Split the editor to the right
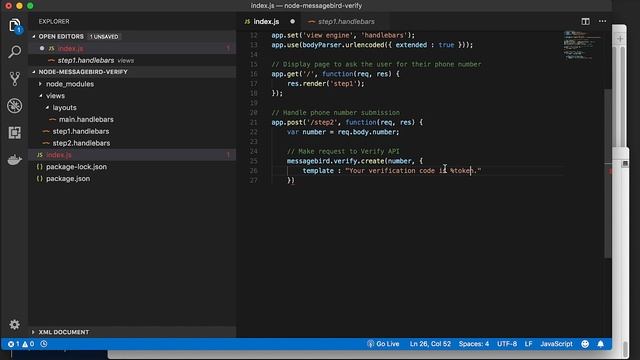Viewport: 640px width, 360px height. click(585, 21)
